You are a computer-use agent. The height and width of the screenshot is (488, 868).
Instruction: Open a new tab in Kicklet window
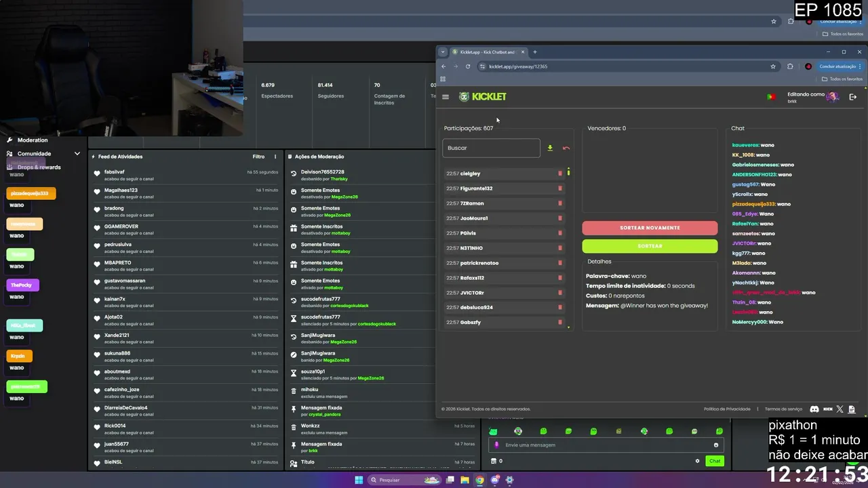(x=534, y=52)
